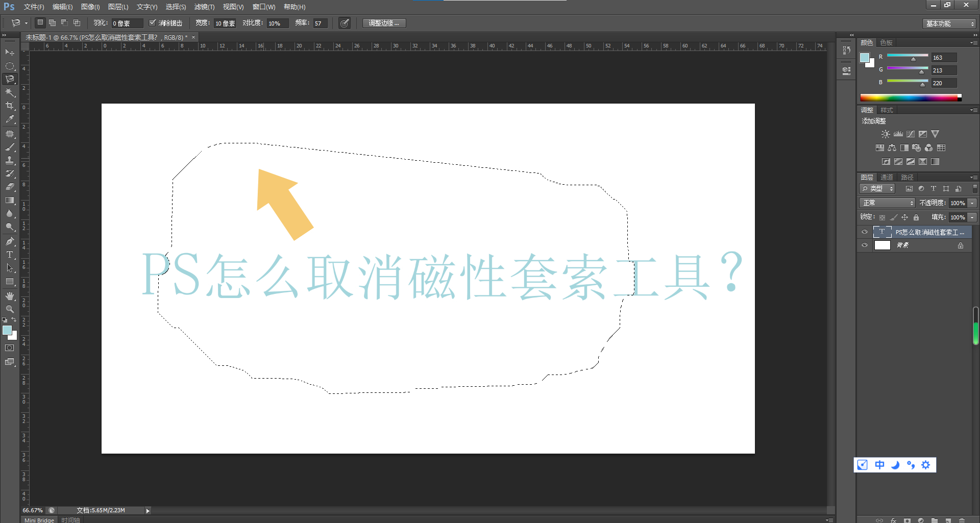Open the blend mode dropdown showing 正常

887,203
